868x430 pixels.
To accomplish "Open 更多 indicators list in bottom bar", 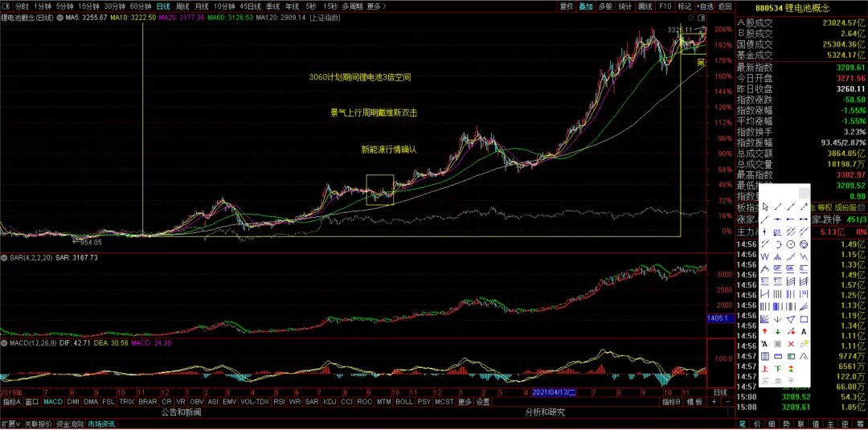I will coord(464,401).
